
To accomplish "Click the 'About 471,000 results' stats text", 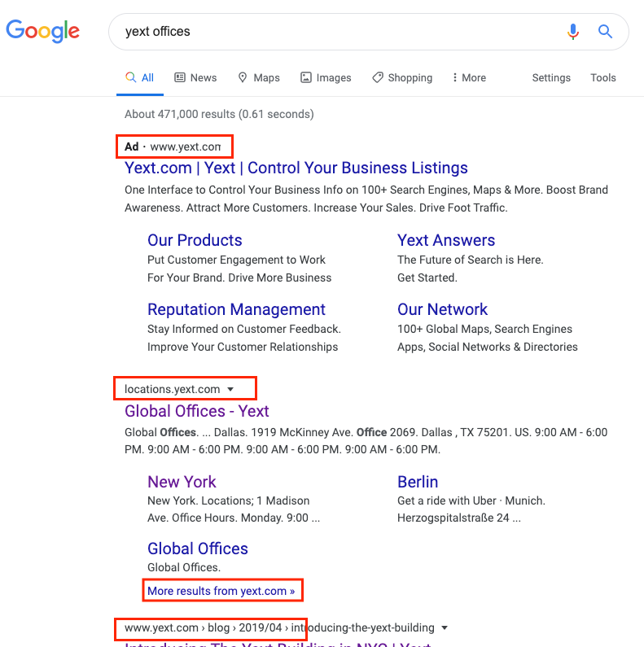I will 219,114.
